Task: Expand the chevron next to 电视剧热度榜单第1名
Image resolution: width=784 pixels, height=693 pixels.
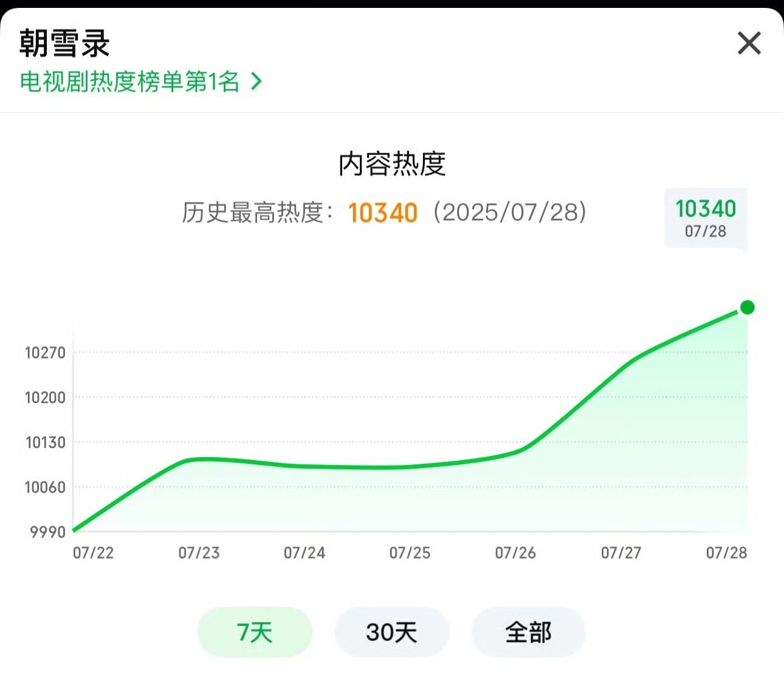Action: coord(256,81)
